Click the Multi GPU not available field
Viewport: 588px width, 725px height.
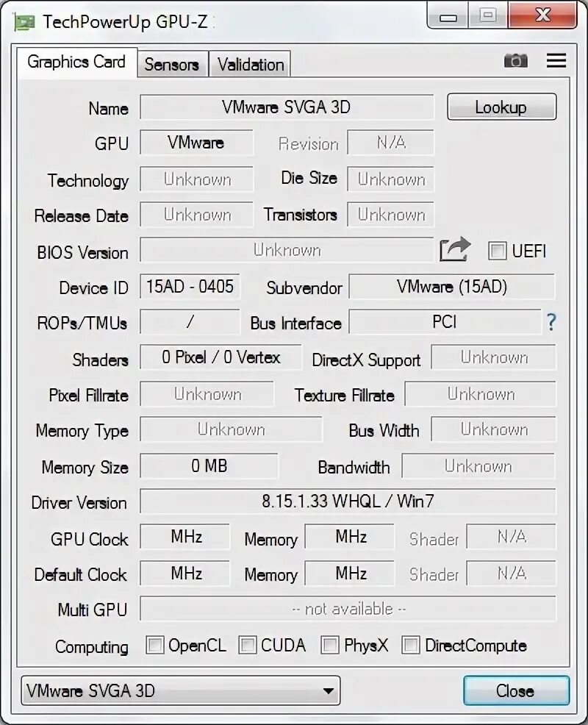click(348, 609)
